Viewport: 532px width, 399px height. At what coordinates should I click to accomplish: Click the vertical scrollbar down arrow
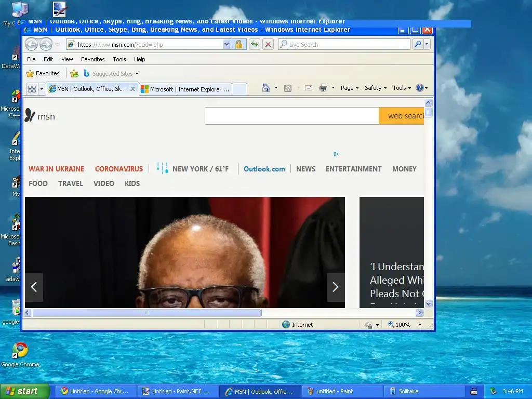428,303
